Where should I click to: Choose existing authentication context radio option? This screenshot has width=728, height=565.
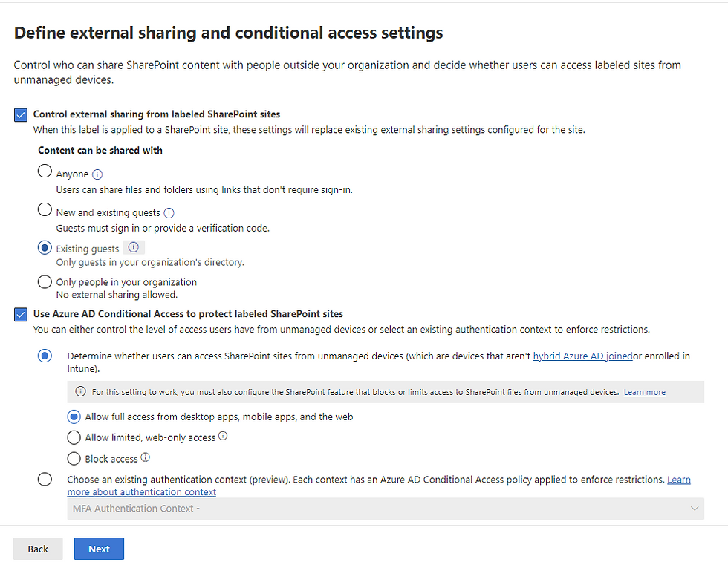45,479
